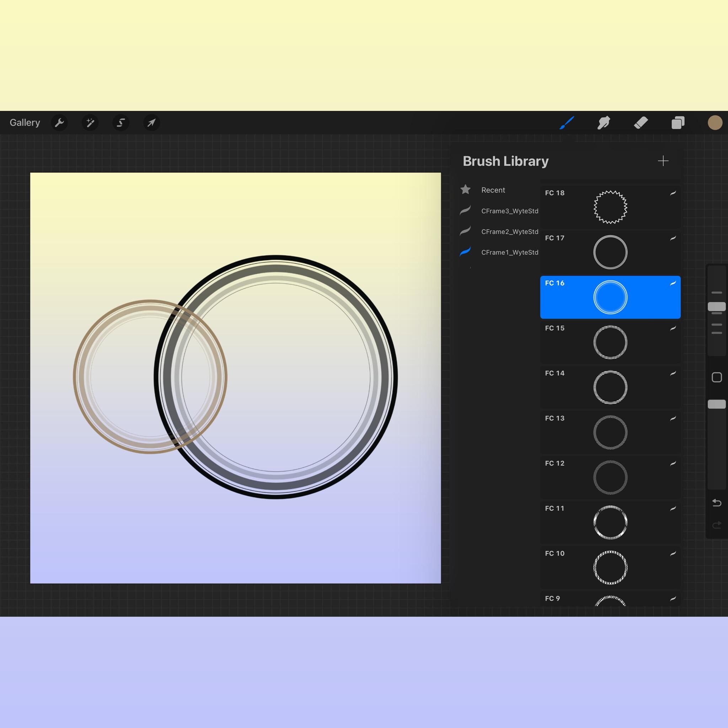Switch to the Recent brush set
This screenshot has height=728, width=728.
point(493,190)
